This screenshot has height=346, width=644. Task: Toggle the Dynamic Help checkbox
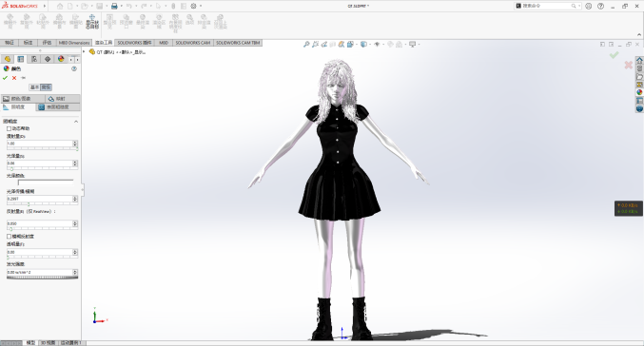click(9, 129)
